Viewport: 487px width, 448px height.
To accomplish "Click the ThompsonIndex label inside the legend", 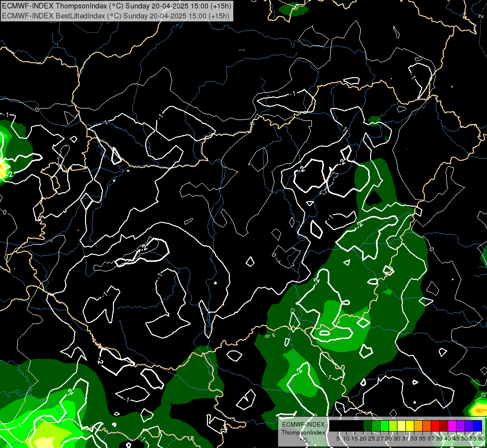I will tap(303, 433).
